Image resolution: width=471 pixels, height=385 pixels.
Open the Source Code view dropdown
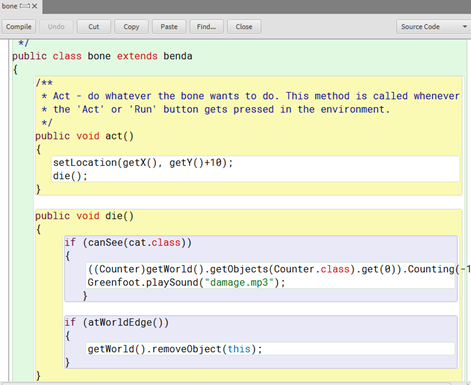(433, 27)
